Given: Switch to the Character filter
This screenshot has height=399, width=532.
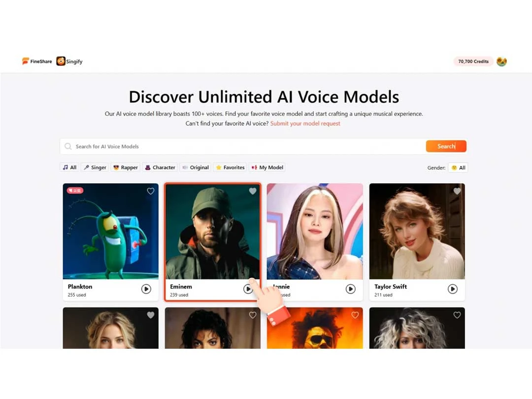Looking at the screenshot, I should point(160,167).
